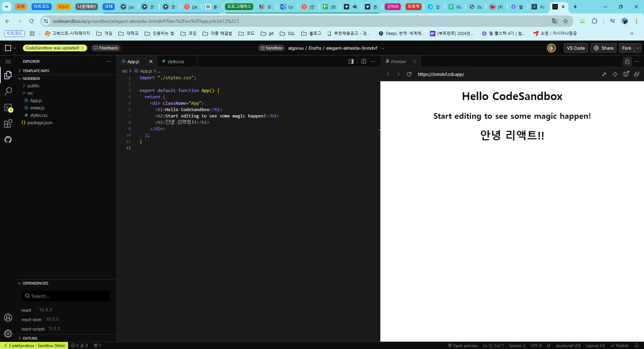Open the hamburger menu above activity bar
Viewport: 644px width, 349px height.
(x=8, y=61)
